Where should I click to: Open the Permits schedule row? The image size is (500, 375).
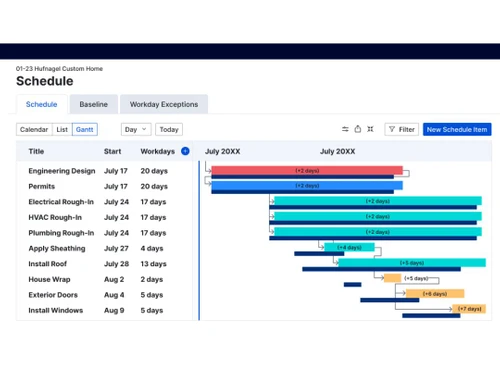click(x=104, y=186)
